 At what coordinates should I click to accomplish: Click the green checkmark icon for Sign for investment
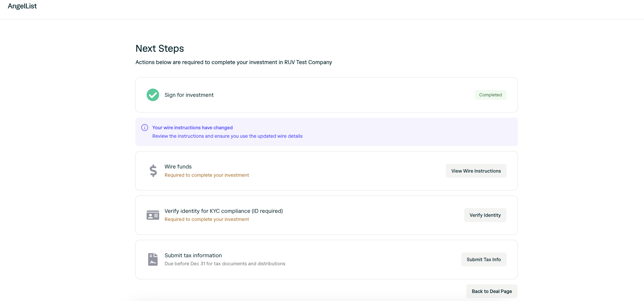pos(153,95)
